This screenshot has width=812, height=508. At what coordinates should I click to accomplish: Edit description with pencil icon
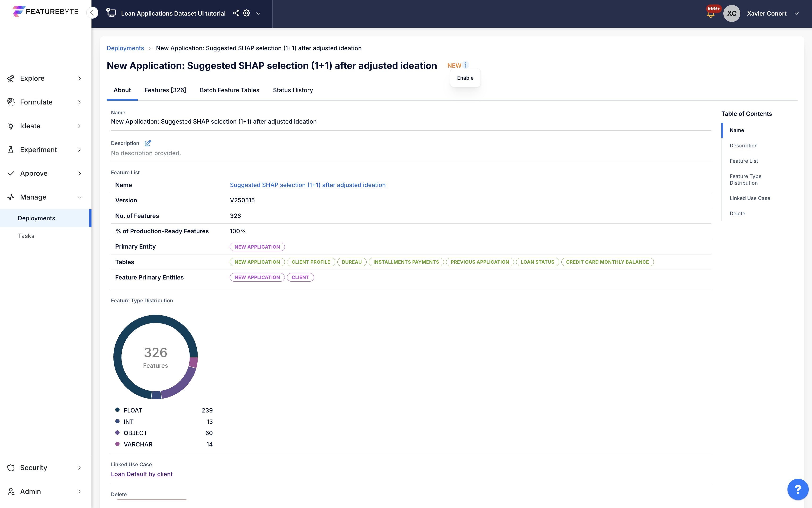coord(148,143)
